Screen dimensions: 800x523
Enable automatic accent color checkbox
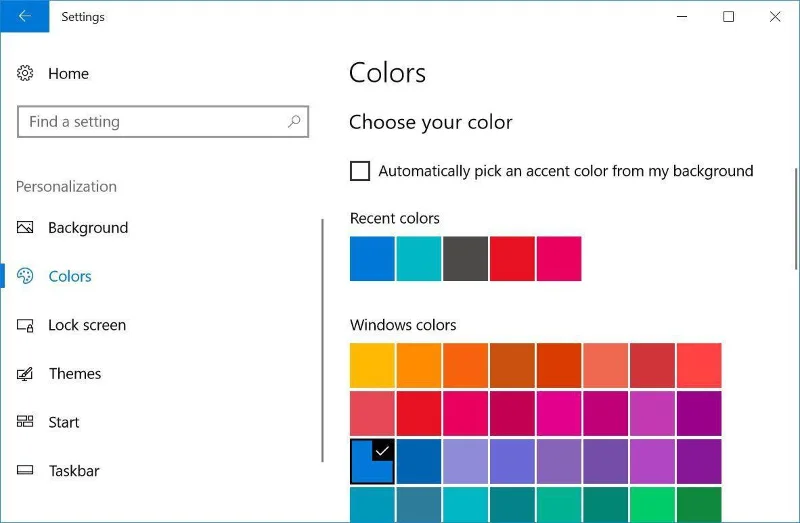click(360, 171)
